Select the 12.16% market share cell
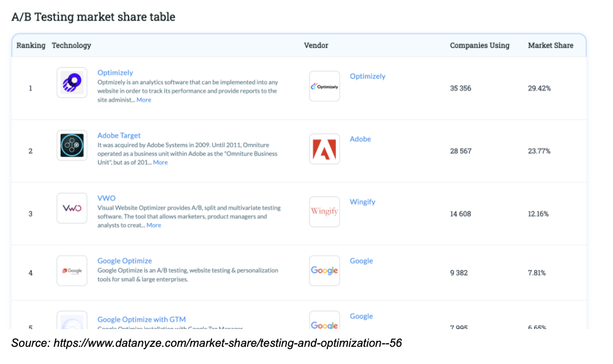Image resolution: width=613 pixels, height=364 pixels. 538,214
